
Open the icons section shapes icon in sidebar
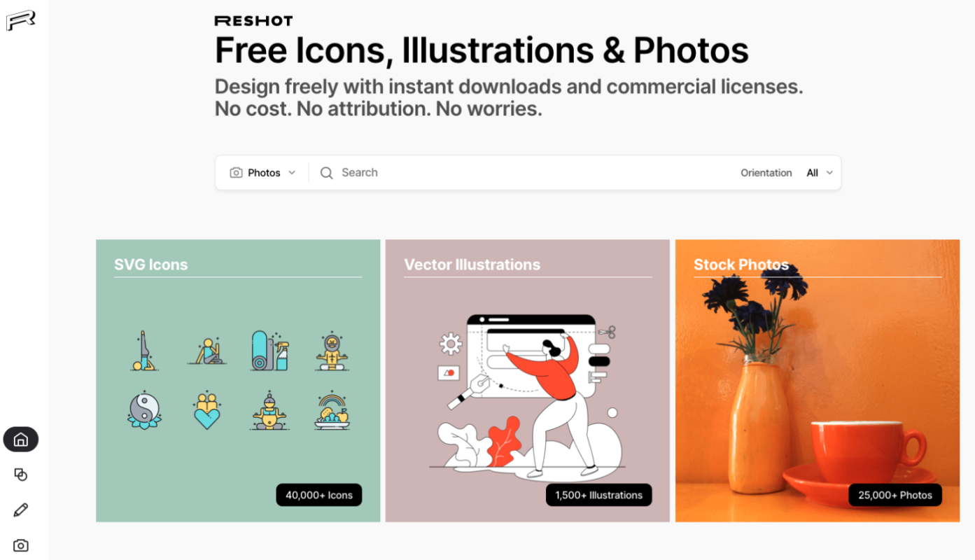[x=21, y=475]
